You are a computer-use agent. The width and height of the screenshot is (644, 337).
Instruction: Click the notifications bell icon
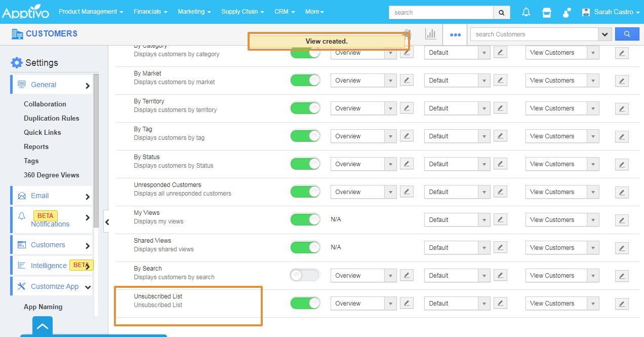coord(526,12)
